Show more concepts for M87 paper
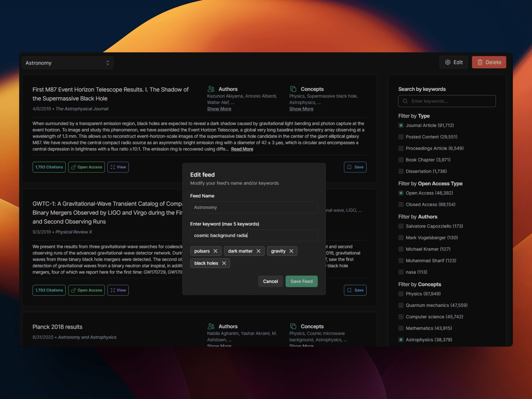This screenshot has height=399, width=532. click(301, 109)
